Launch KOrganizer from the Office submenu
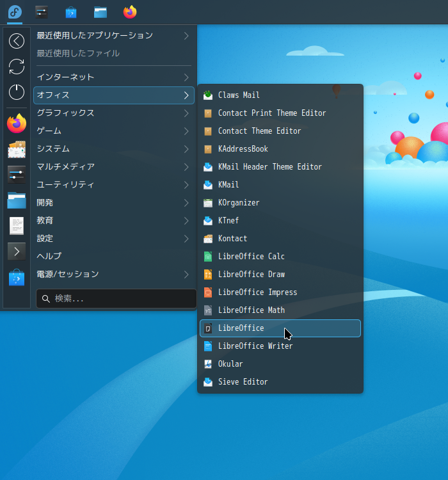This screenshot has height=480, width=448. 238,203
